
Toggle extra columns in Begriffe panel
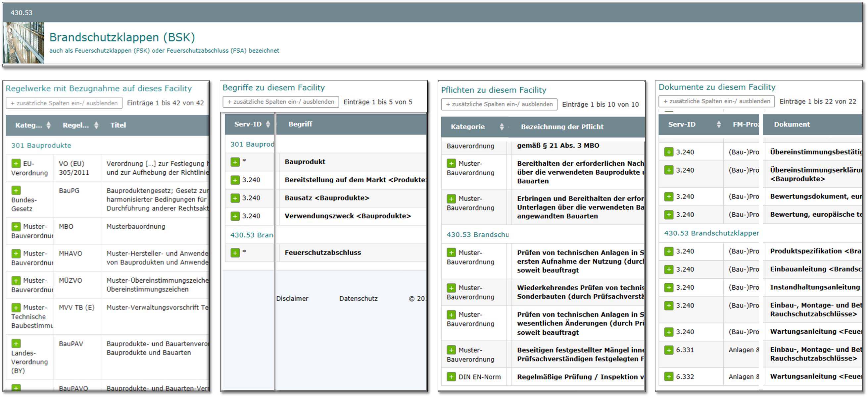coord(281,102)
